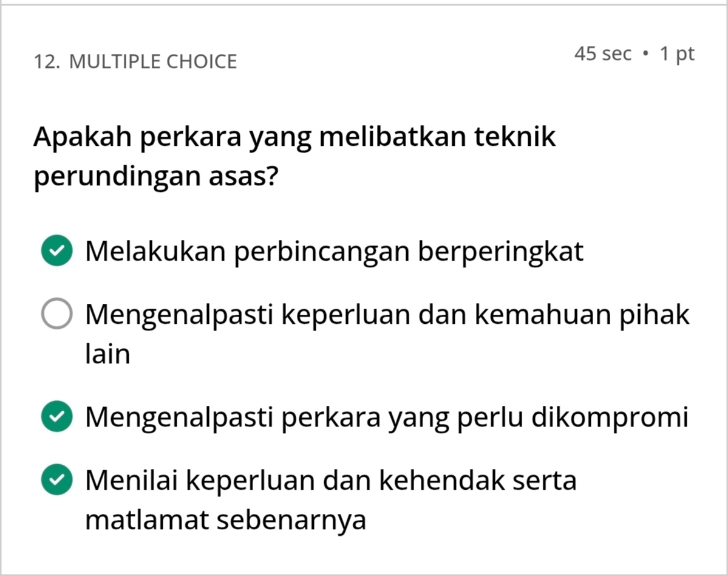
Task: Choose the answer text "Melakukan perbincangan berperingkat"
Action: pyautogui.click(x=334, y=251)
